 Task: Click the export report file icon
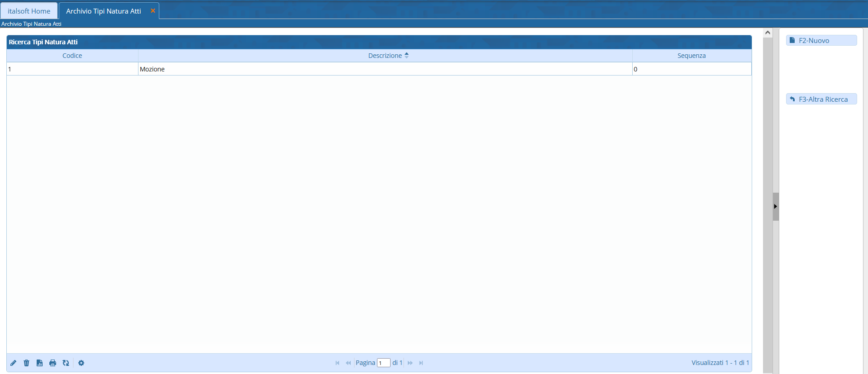(40, 363)
